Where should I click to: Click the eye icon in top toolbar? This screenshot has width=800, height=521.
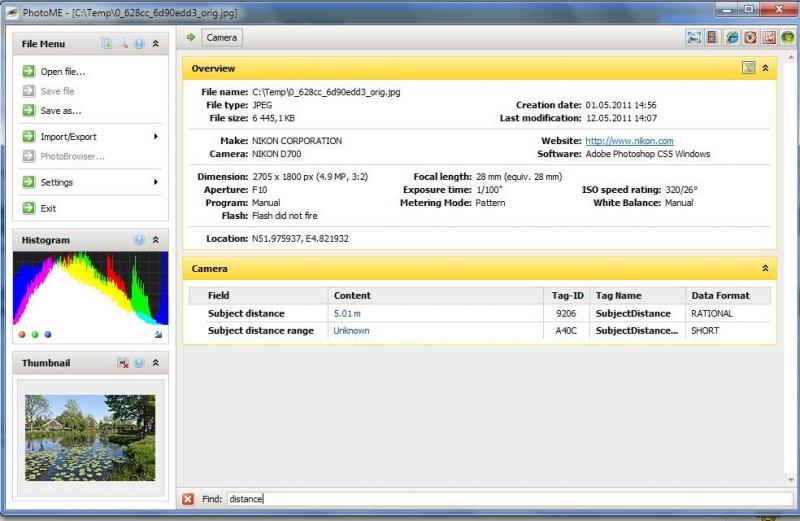coord(750,37)
